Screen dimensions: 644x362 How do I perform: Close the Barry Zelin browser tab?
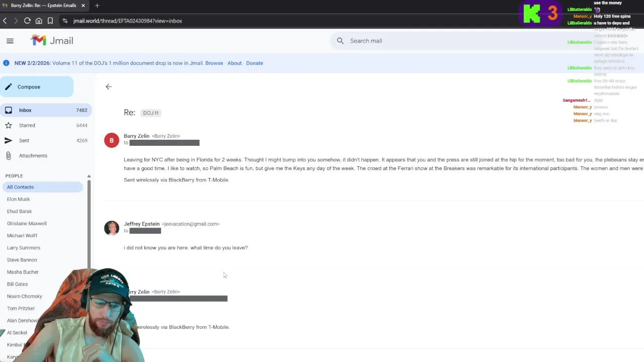coord(83,6)
